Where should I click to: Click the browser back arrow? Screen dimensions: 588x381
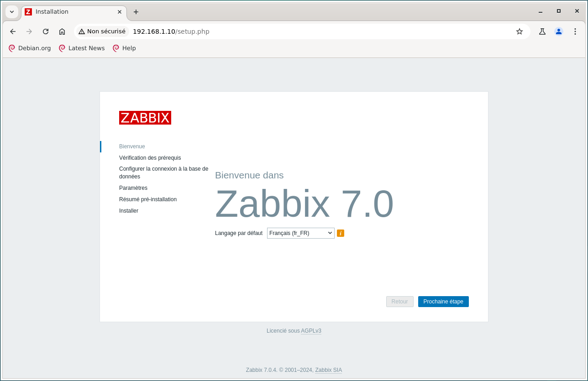13,31
